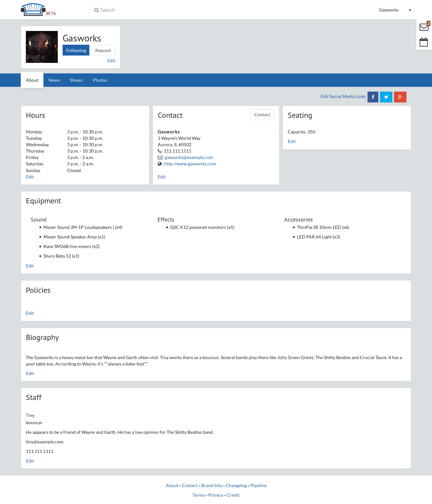Click the email envelope icon in Contact
The height and width of the screenshot is (504, 432).
pyautogui.click(x=160, y=158)
